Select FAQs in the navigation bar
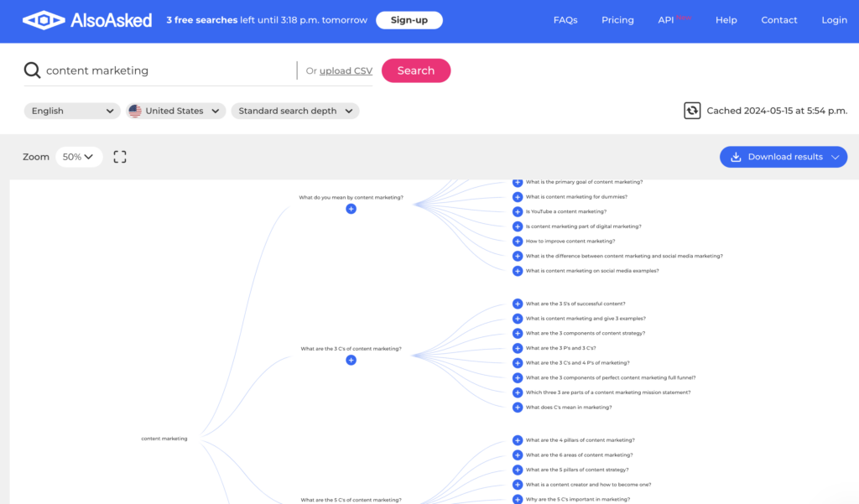Viewport: 859px width, 504px height. (x=565, y=19)
